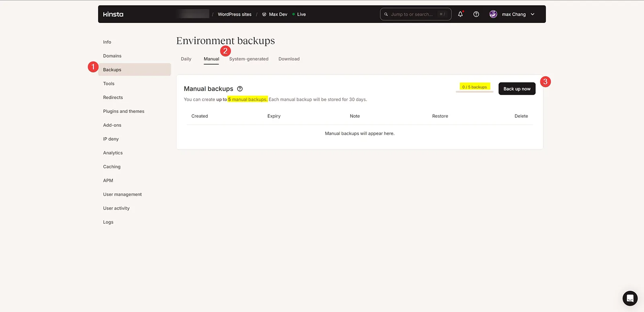Image resolution: width=644 pixels, height=312 pixels.
Task: Click the Environment backups heading
Action: tap(225, 41)
